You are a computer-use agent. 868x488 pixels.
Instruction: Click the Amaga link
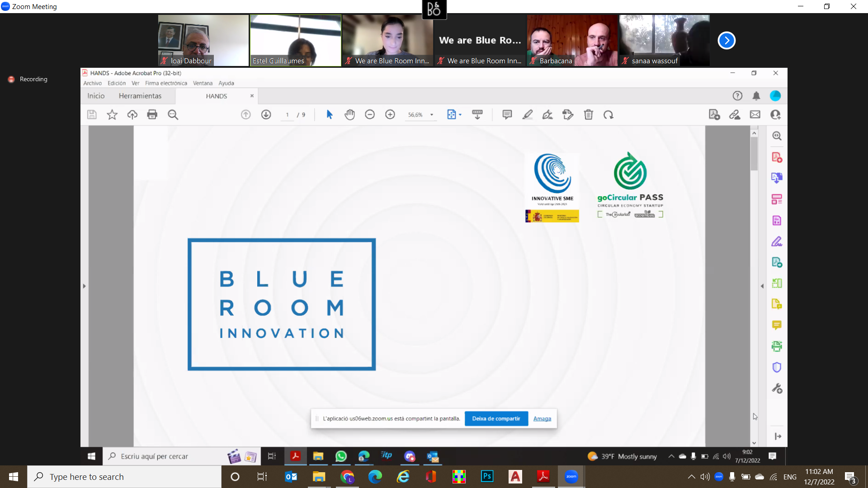(x=542, y=418)
